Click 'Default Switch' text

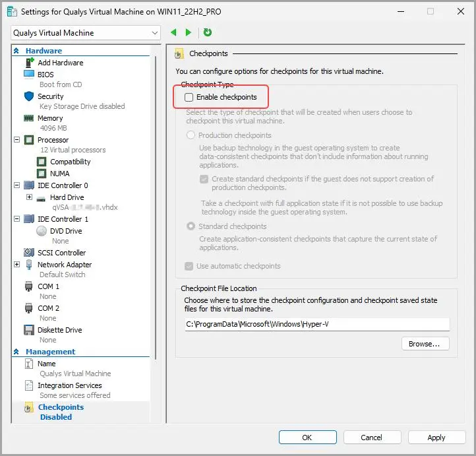[x=63, y=275]
